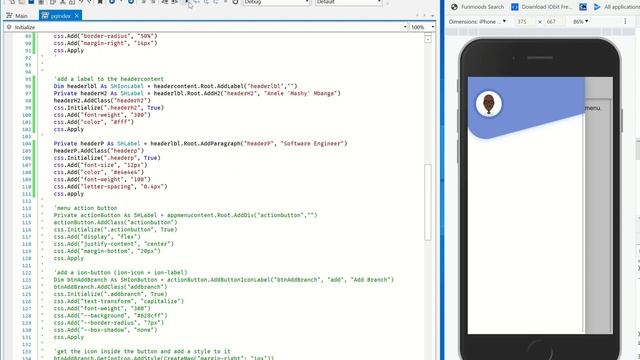640x360 pixels.
Task: Open the Download IObit Fre... bookmark
Action: (x=541, y=7)
